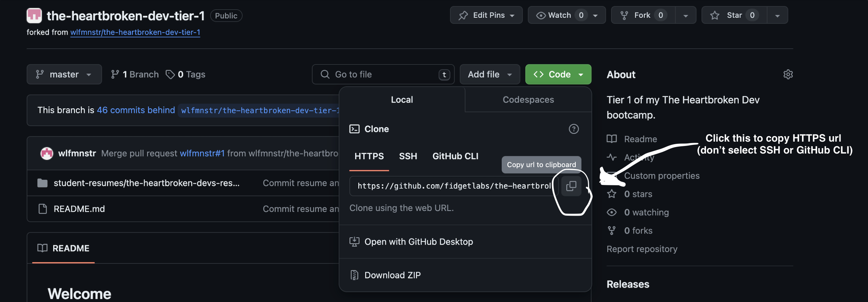Open the master branch selector
Viewport: 868px width, 302px height.
click(64, 74)
